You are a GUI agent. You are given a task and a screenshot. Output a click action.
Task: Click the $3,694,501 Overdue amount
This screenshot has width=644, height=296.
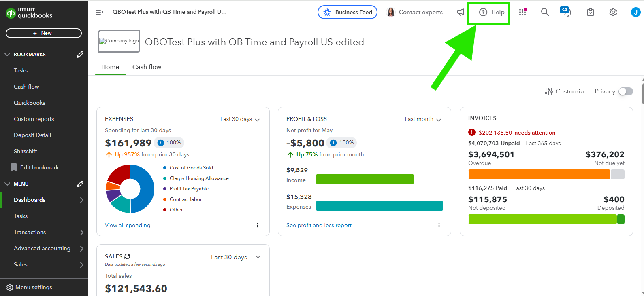coord(491,154)
